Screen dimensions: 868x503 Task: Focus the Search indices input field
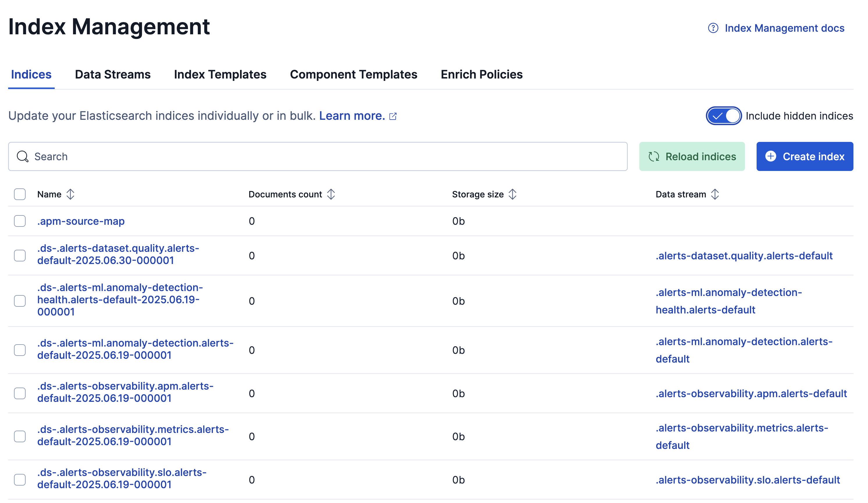[x=324, y=157]
